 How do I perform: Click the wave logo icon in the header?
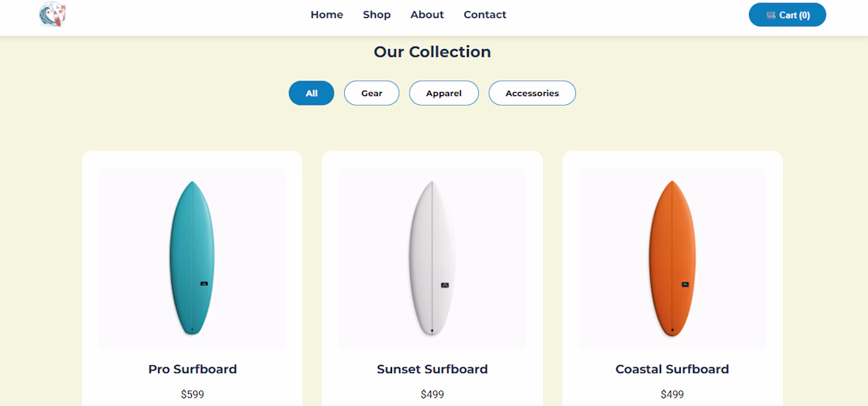click(x=52, y=14)
